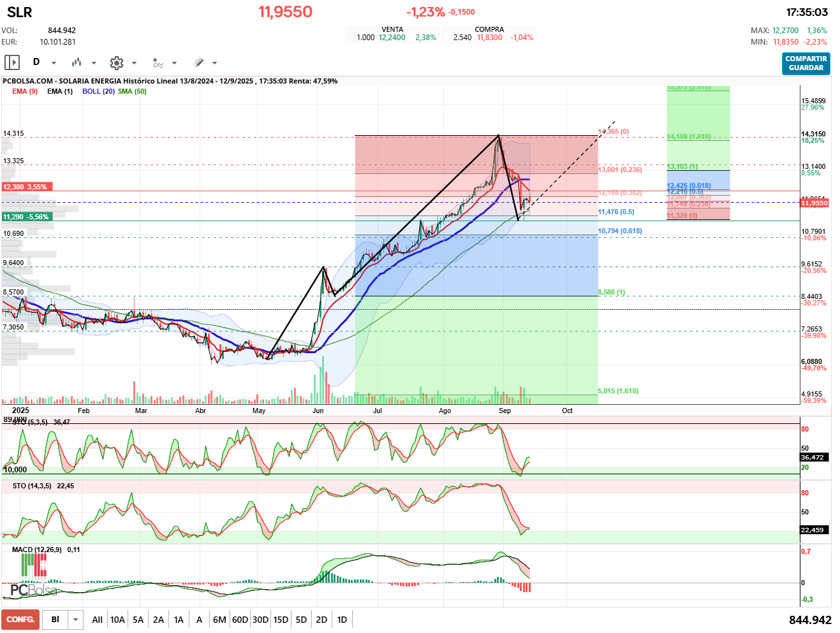This screenshot has height=633, width=840.
Task: Select the 10A time range
Action: tap(117, 620)
